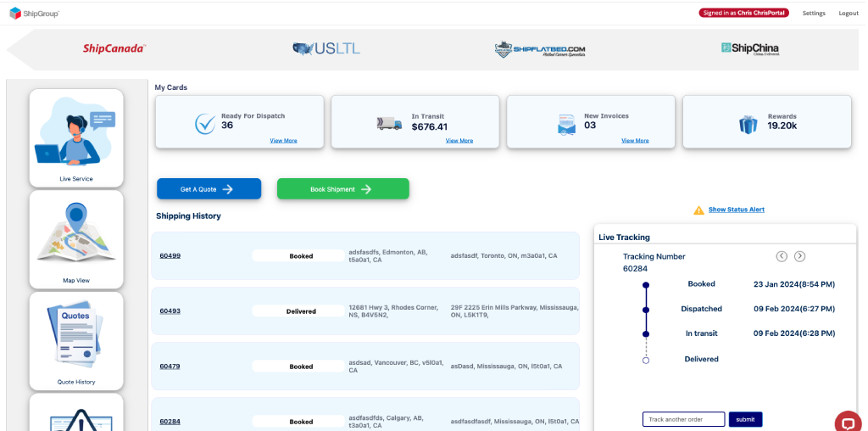Open the ShipChina logo
Screen dimensions: 868x431
pos(750,48)
